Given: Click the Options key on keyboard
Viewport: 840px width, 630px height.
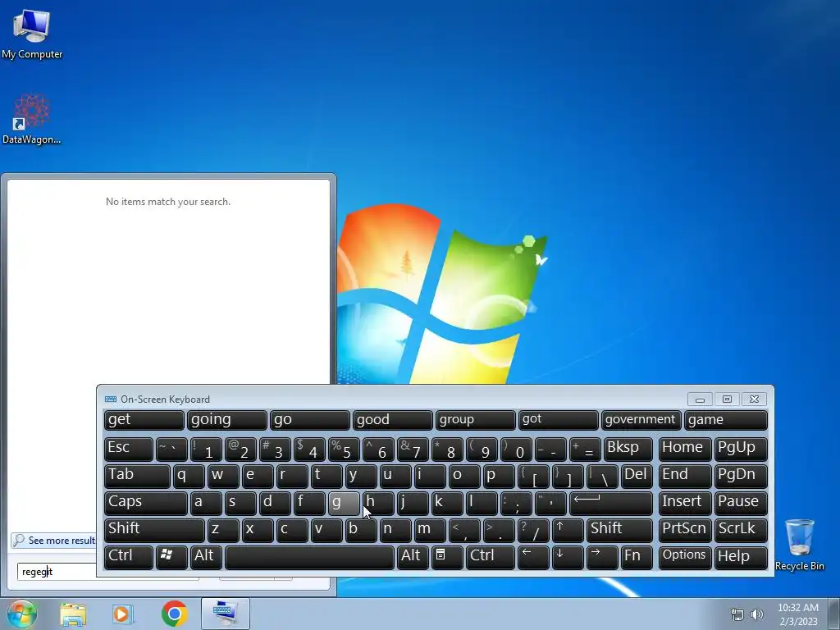Looking at the screenshot, I should [x=685, y=557].
